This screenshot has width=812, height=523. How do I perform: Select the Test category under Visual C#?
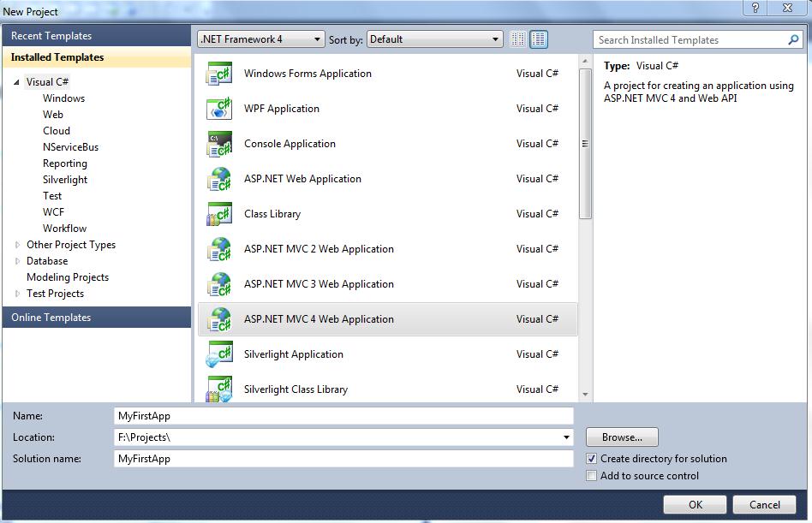coord(52,195)
